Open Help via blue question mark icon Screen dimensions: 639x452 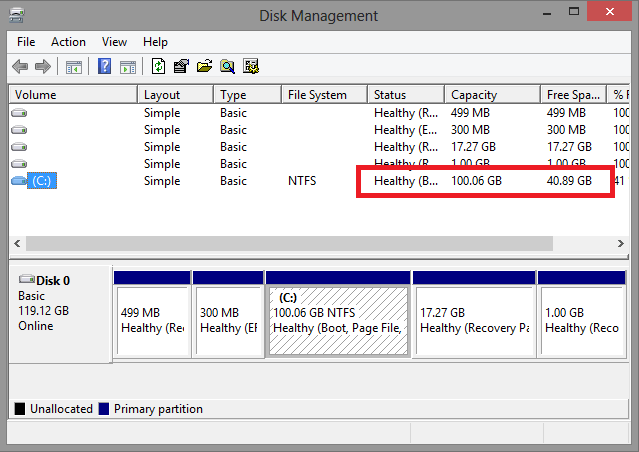point(104,67)
